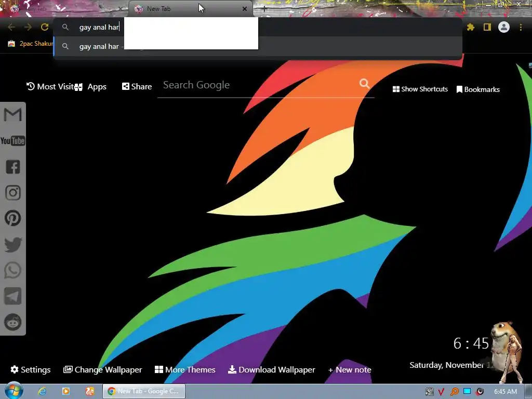
Task: Open YouTube from the sidebar
Action: point(13,141)
